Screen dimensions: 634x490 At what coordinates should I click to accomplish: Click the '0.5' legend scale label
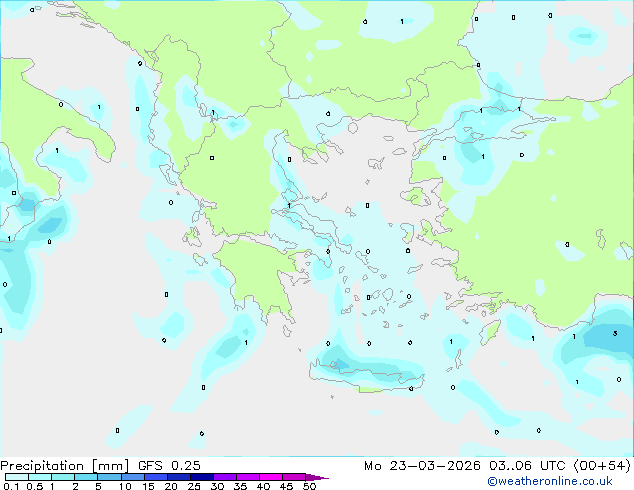[x=35, y=486]
